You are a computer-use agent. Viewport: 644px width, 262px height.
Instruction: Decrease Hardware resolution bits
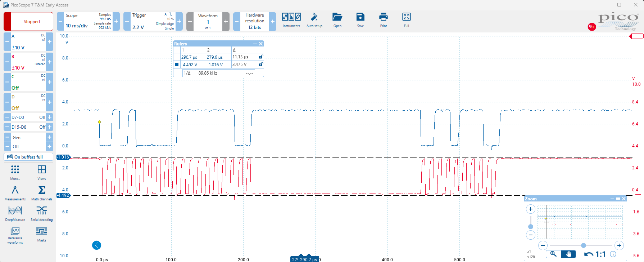[237, 21]
